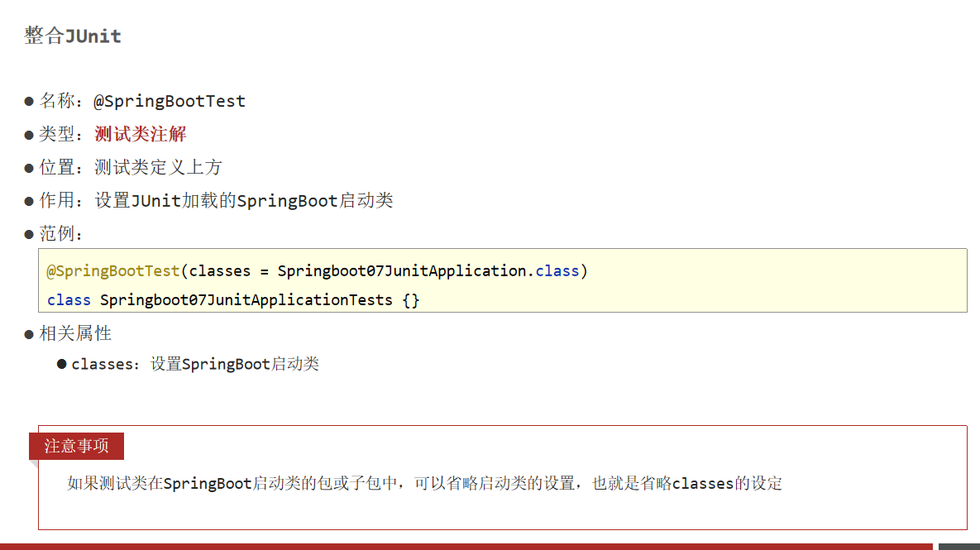Click the red 测试类注解 text
Image resolution: width=980 pixels, height=550 pixels.
click(141, 134)
